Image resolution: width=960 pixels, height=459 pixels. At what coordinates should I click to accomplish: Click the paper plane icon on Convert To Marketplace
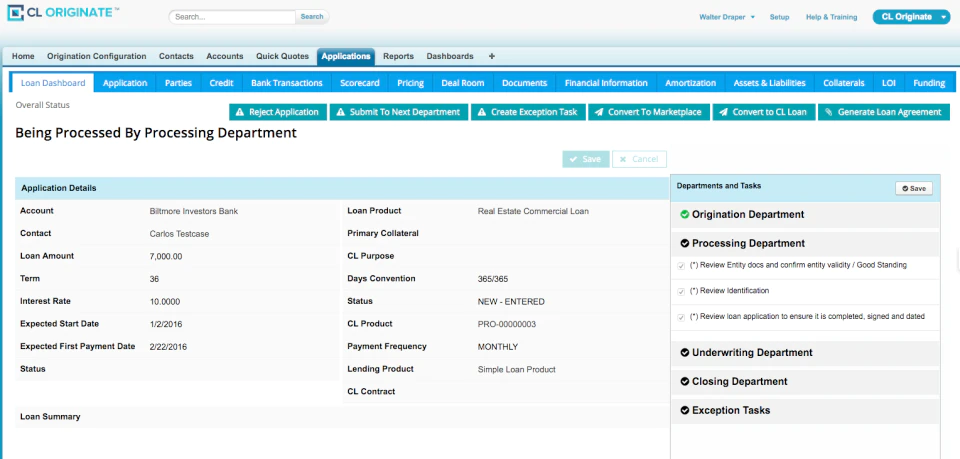(x=599, y=113)
